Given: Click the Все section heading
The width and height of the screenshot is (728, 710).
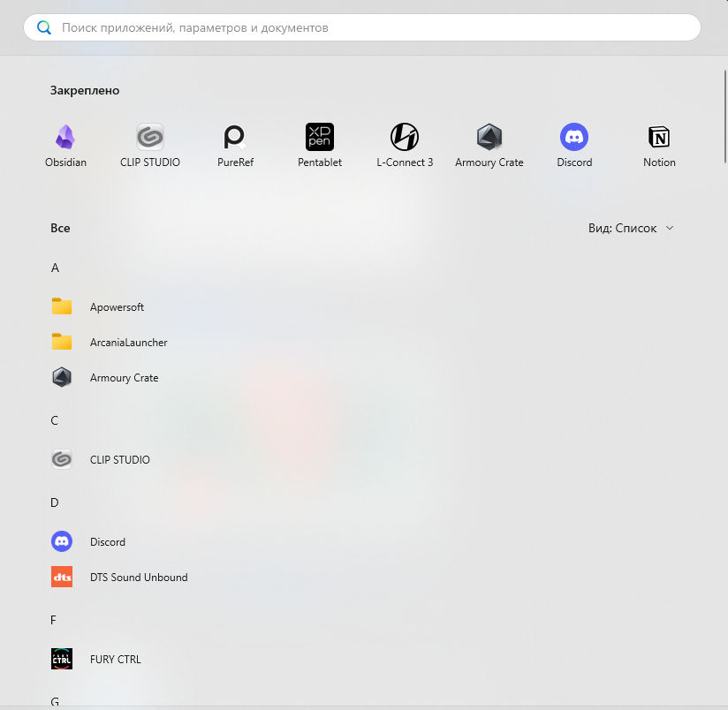Looking at the screenshot, I should [60, 229].
